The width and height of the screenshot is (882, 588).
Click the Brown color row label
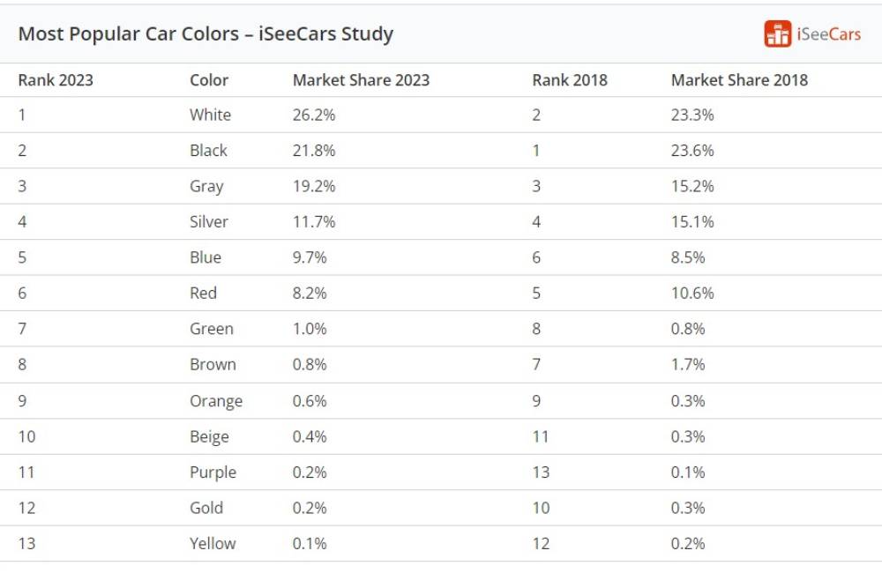coord(213,365)
